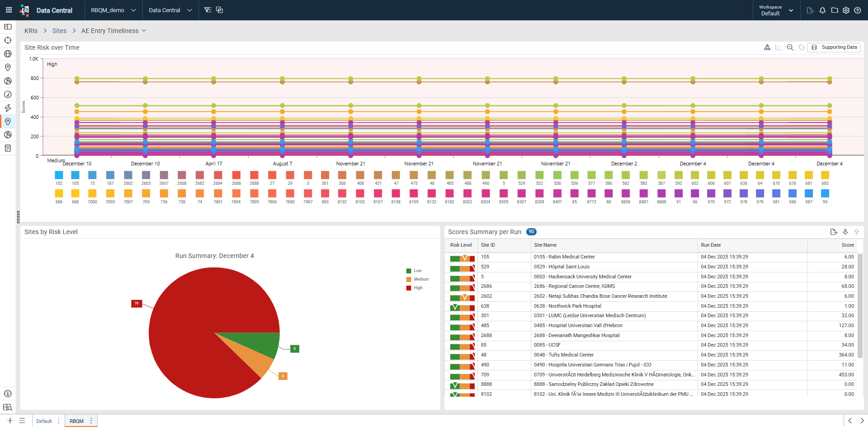
Task: Toggle site 99 legend series
Action: pyautogui.click(x=825, y=193)
